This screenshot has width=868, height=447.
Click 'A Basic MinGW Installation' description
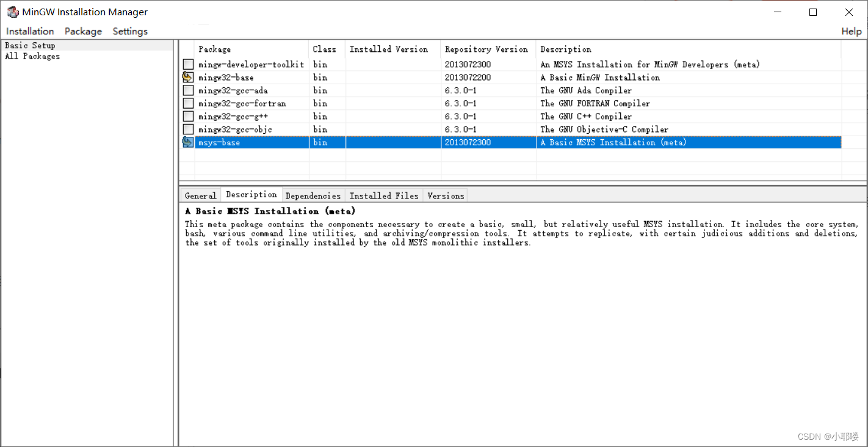click(600, 78)
